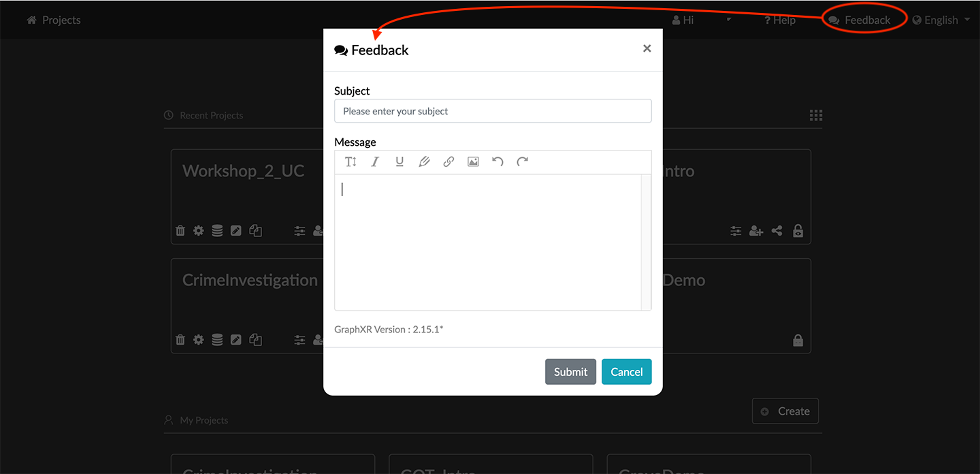Viewport: 980px width, 474px height.
Task: Open database icon on Workshop_2_UC project
Action: point(216,230)
